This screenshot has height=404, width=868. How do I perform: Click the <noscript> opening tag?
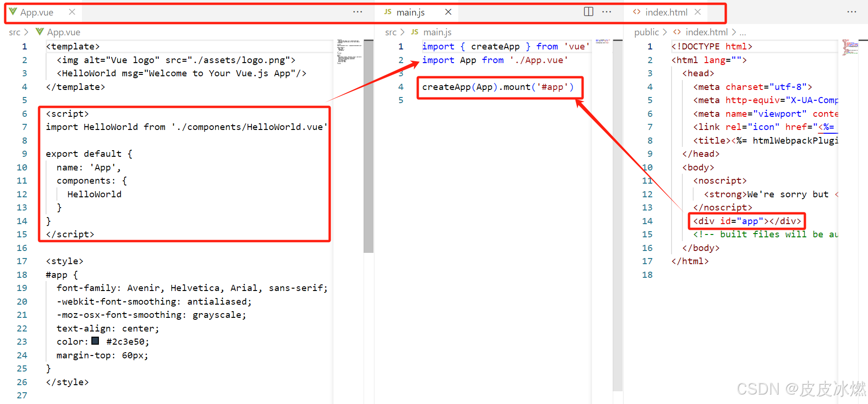click(720, 180)
